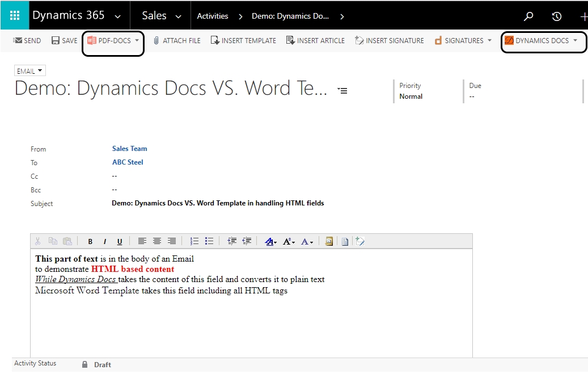This screenshot has height=374, width=588.
Task: Select the Cut icon in the editor
Action: [37, 241]
